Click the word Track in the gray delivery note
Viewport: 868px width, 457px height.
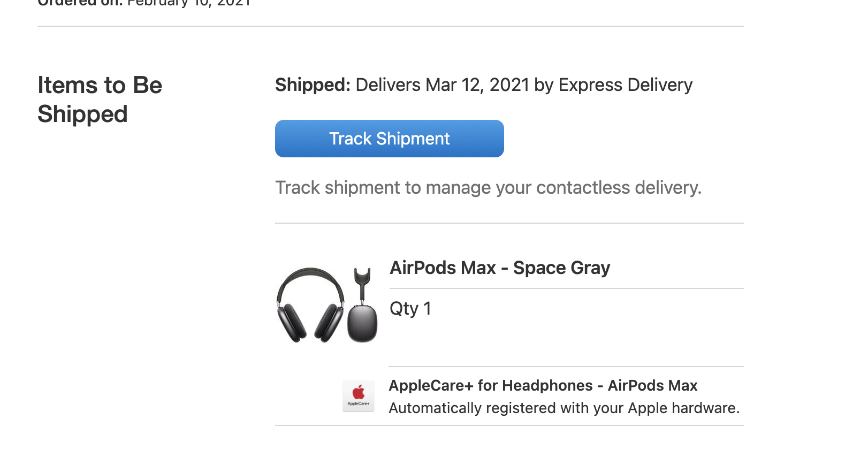coord(298,188)
